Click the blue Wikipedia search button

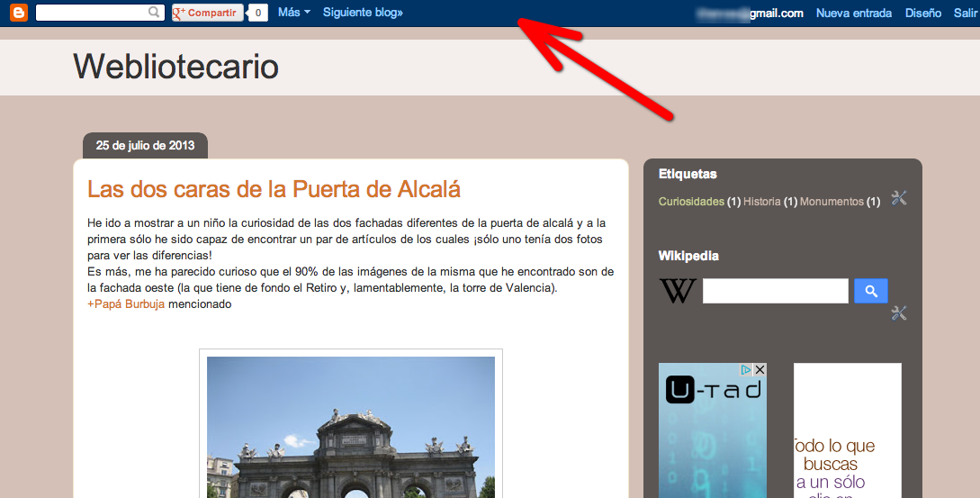[x=871, y=291]
